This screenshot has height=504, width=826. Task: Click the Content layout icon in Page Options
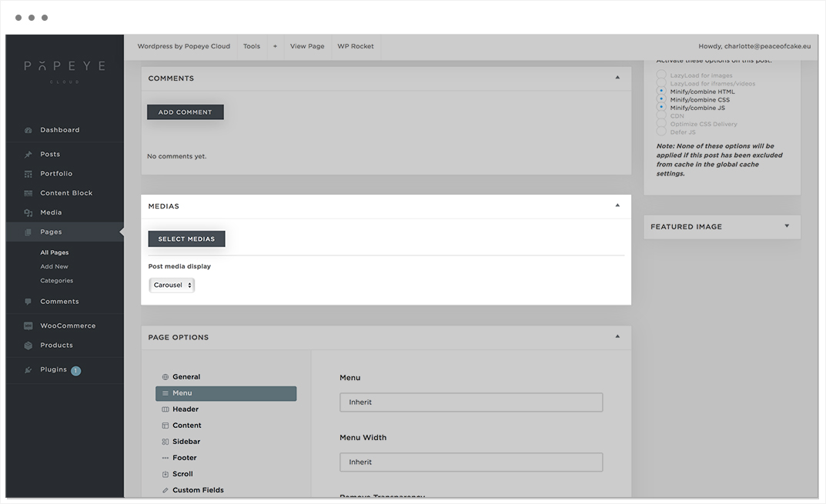point(166,426)
